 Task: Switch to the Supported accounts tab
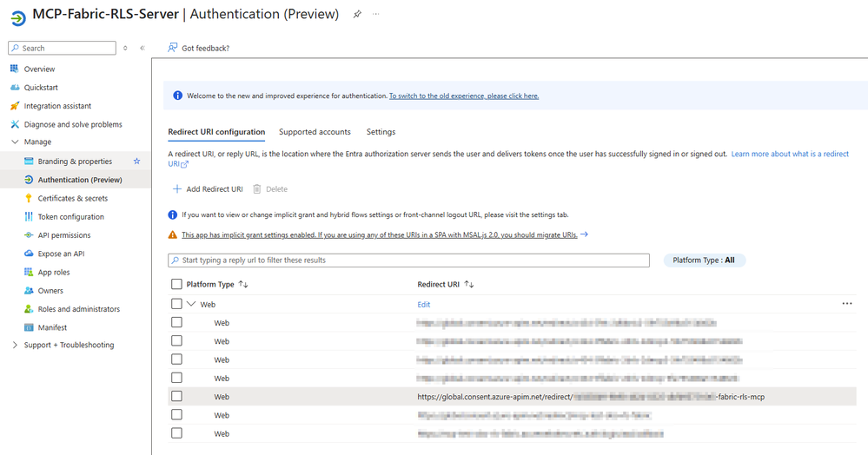pyautogui.click(x=315, y=132)
